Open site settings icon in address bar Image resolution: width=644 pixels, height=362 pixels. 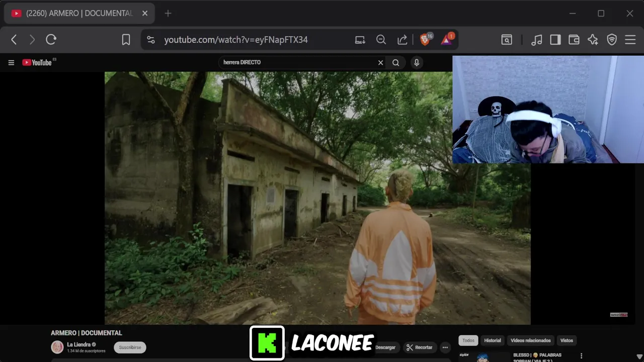tap(150, 40)
